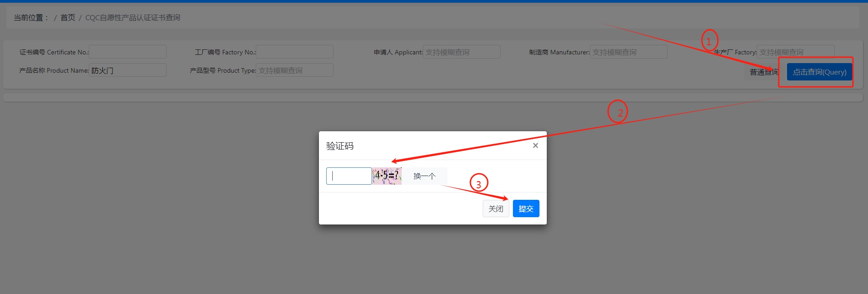Click the Product Name field containing 防火门

click(128, 70)
